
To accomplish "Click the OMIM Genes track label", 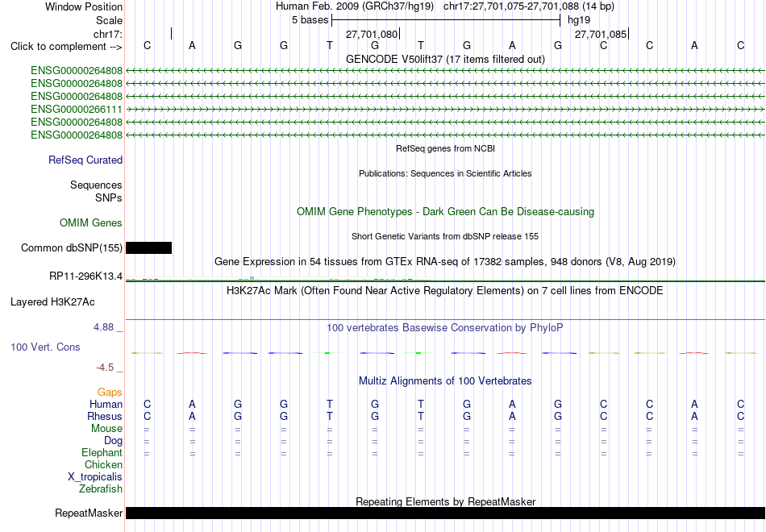I will point(91,222).
